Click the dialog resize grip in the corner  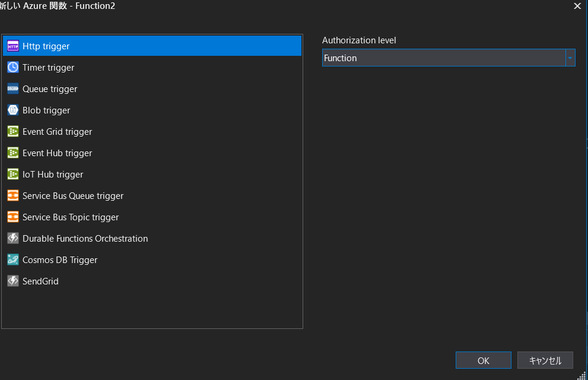tap(581, 375)
